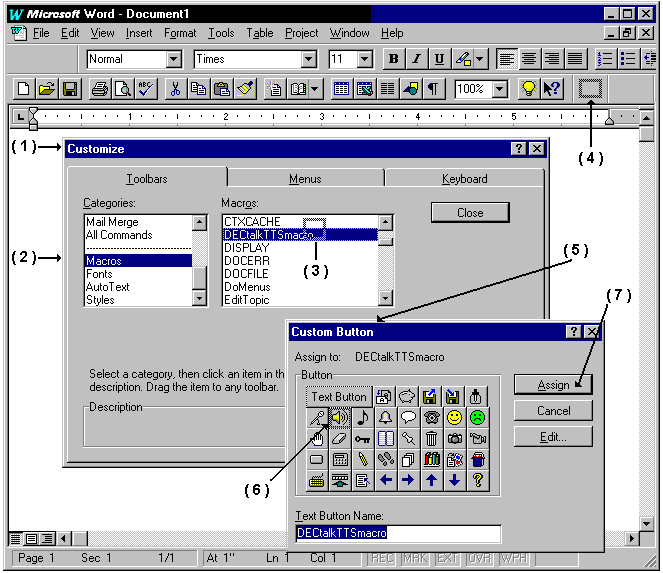Click the Tip Wizard light bulb icon
Viewport: 663px width, 573px height.
529,89
